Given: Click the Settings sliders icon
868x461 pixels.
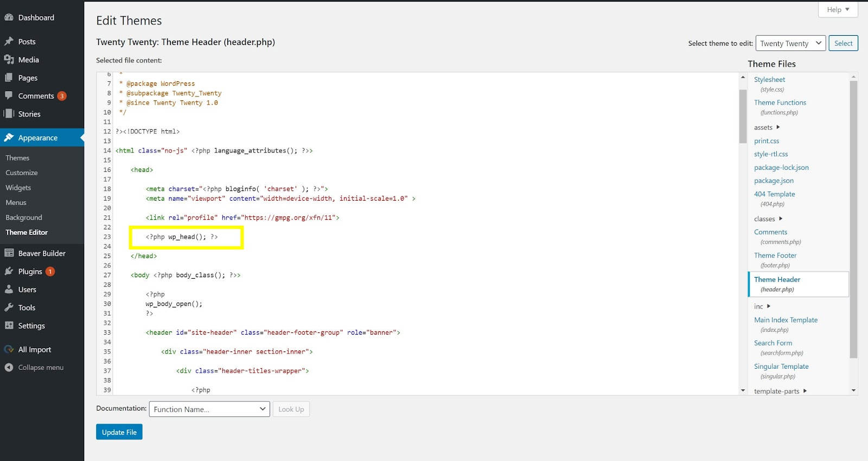Looking at the screenshot, I should (x=9, y=325).
